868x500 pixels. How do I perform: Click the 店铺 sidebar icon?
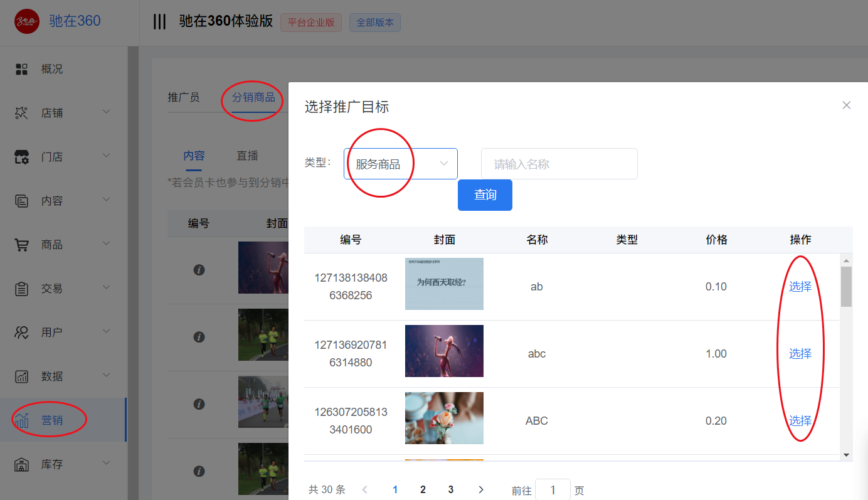[22, 113]
